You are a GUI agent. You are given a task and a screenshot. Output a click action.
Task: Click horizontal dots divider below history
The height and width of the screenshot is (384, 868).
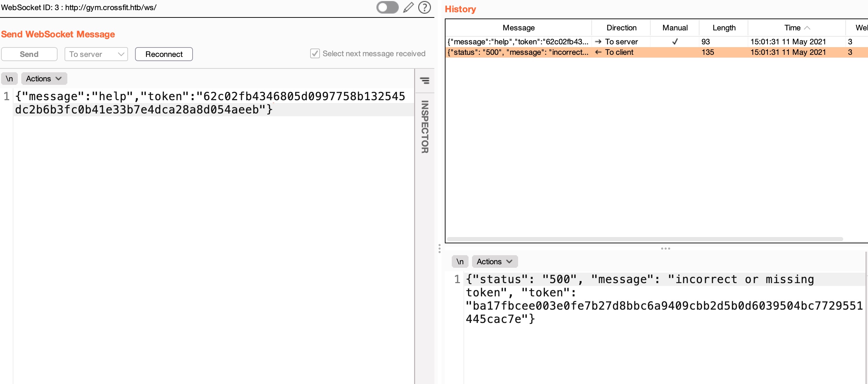pos(665,249)
